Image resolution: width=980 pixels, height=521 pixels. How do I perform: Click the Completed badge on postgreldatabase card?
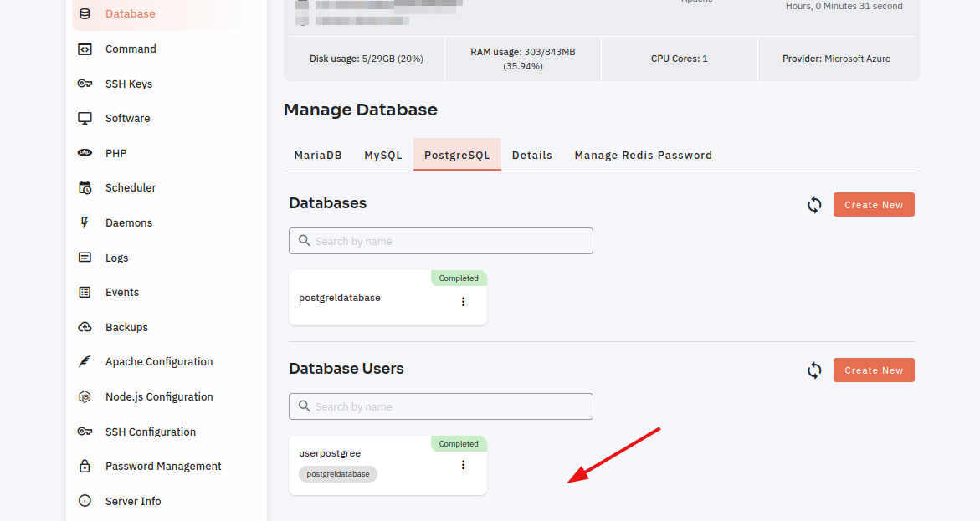tap(459, 278)
